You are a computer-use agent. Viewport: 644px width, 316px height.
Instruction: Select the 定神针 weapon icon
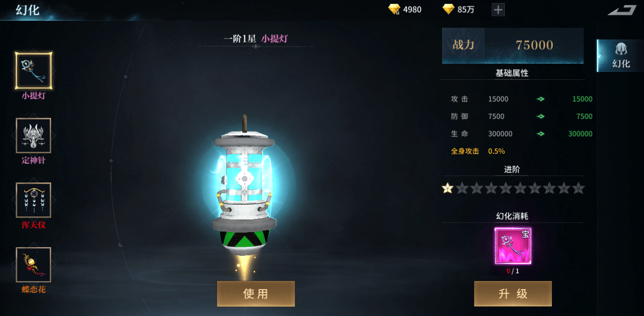33,136
